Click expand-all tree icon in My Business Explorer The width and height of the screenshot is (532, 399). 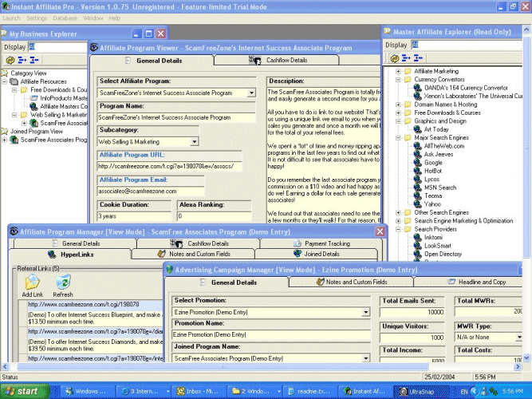[x=22, y=61]
